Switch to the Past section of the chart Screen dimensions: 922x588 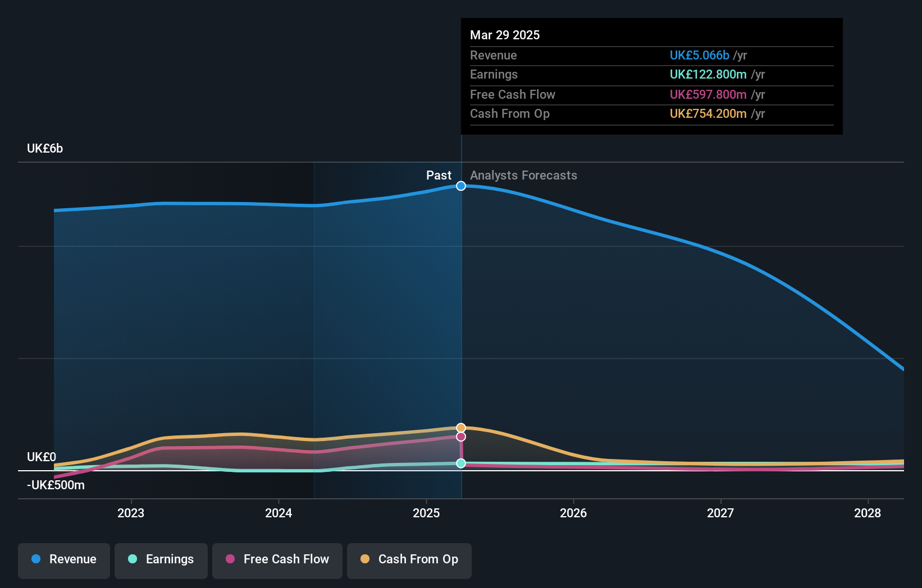439,175
